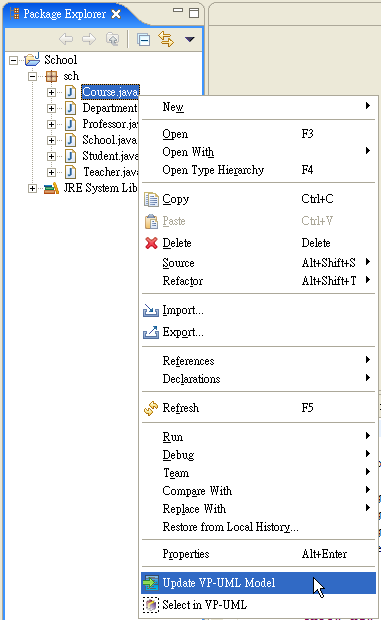Choose Refresh from the context menu
The width and height of the screenshot is (381, 620).
click(x=258, y=408)
